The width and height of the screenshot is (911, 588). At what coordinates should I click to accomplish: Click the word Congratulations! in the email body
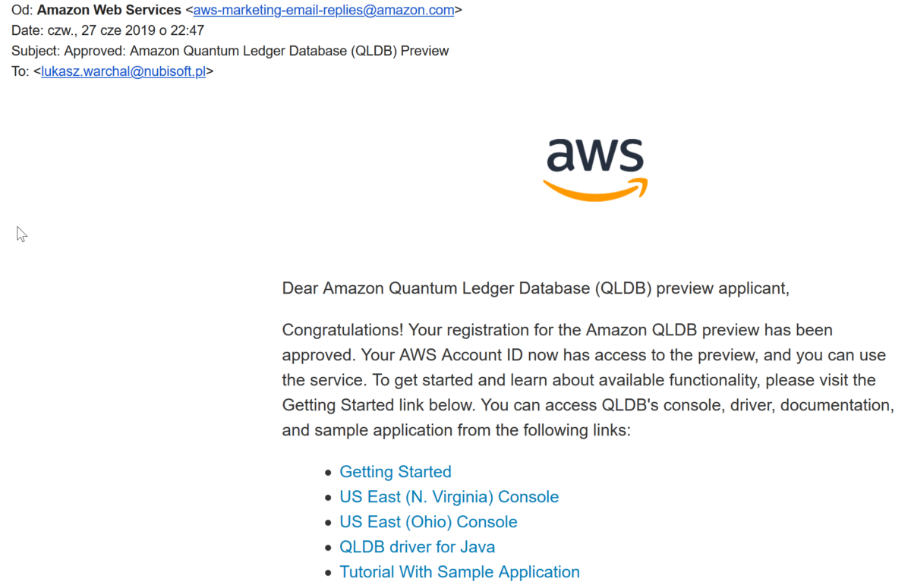[342, 331]
